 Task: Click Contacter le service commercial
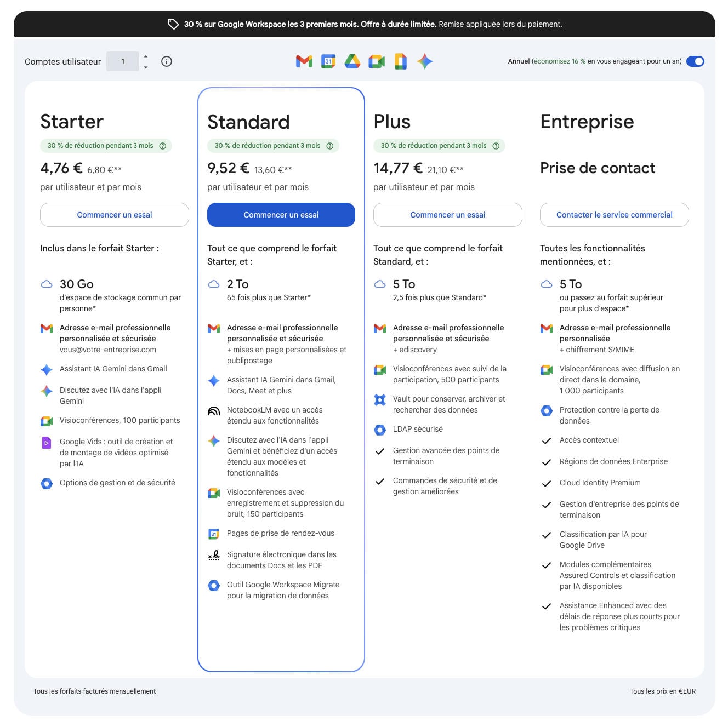click(614, 214)
